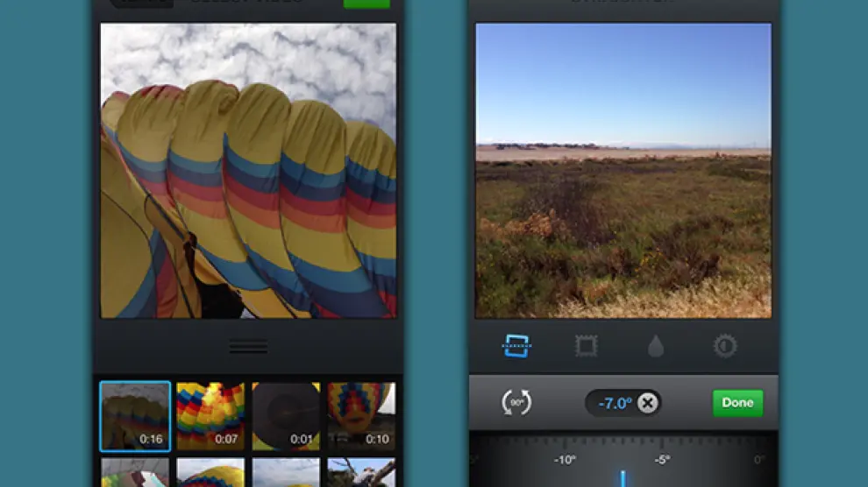
Task: Rotate the photo with the 90° icon
Action: (516, 403)
